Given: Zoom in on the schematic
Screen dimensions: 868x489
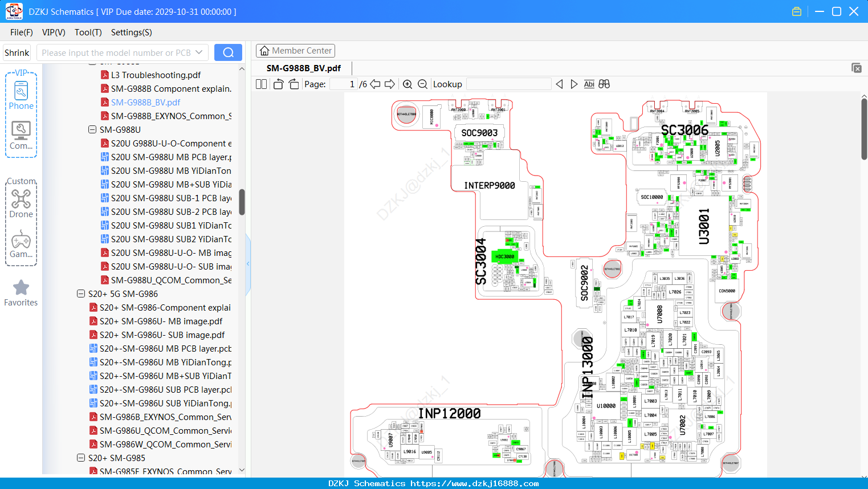Looking at the screenshot, I should [x=407, y=84].
